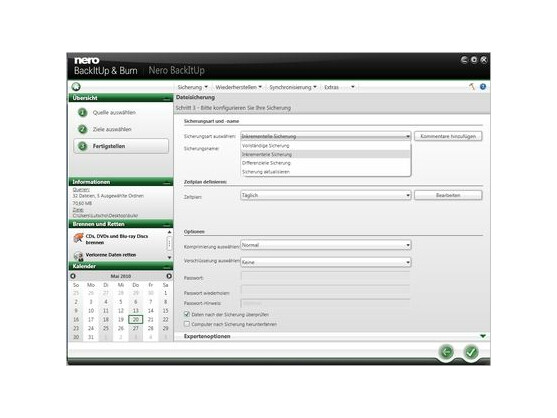Click the Quellen link in Informationen

coord(81,190)
